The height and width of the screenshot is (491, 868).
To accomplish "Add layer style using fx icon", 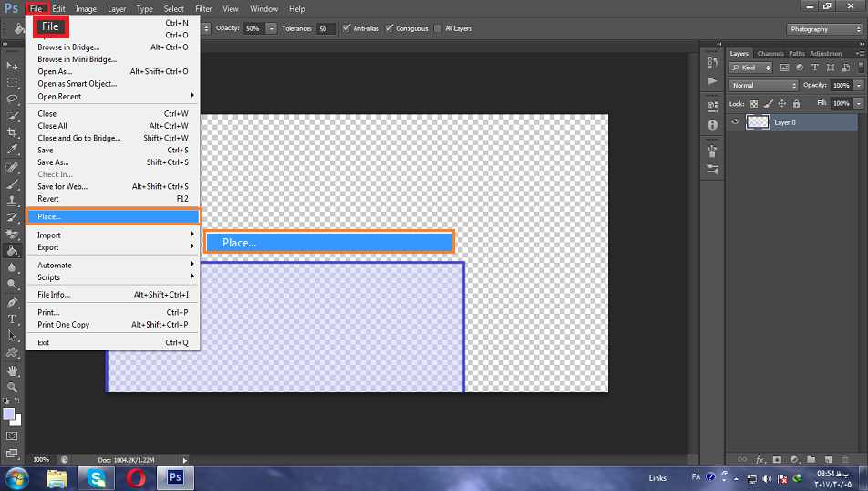I will point(760,459).
